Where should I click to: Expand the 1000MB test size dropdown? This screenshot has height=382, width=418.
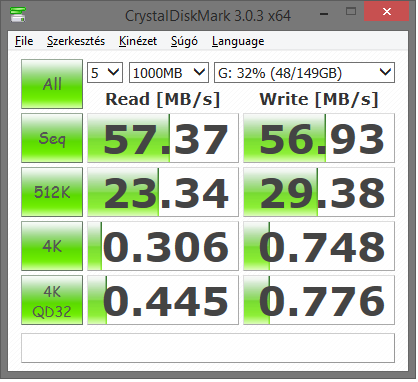click(169, 72)
